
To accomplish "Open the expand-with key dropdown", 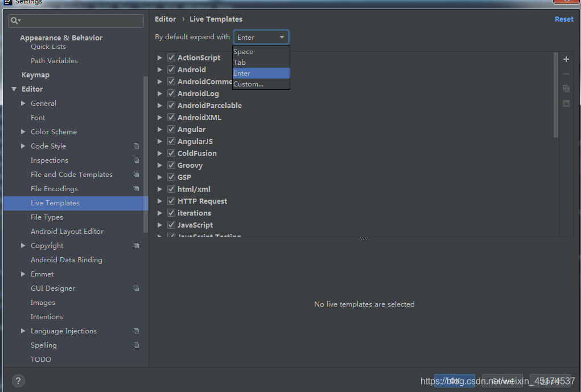I will 261,37.
